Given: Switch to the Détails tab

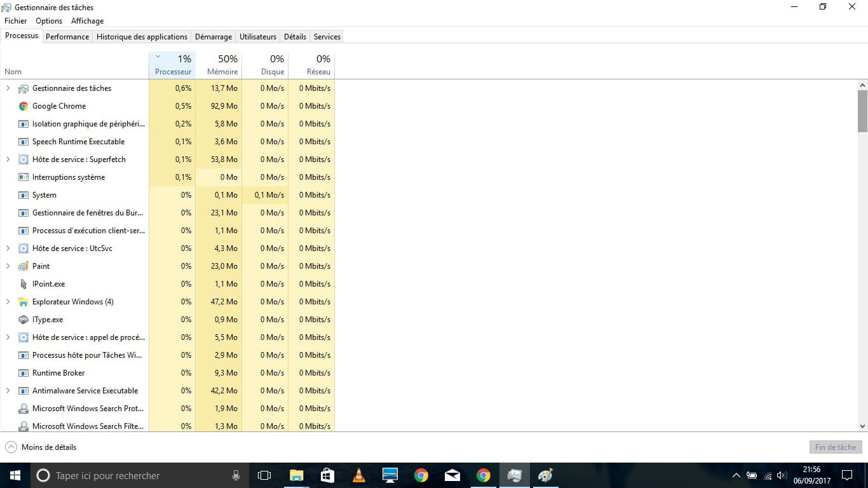Looking at the screenshot, I should [x=295, y=37].
